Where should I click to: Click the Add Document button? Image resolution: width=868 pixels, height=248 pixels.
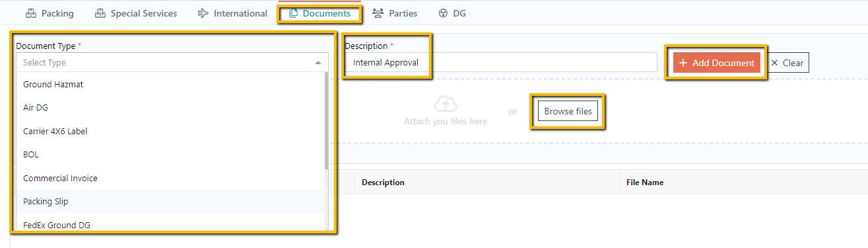point(717,63)
